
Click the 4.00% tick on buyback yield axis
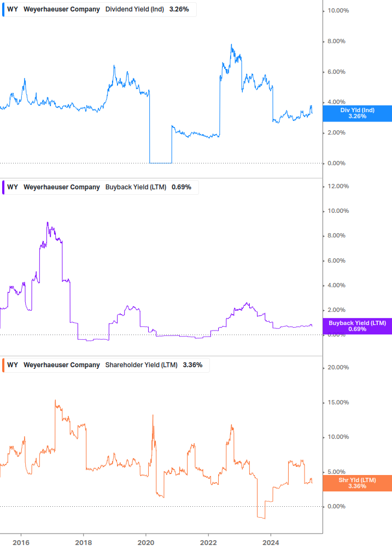[x=336, y=286]
